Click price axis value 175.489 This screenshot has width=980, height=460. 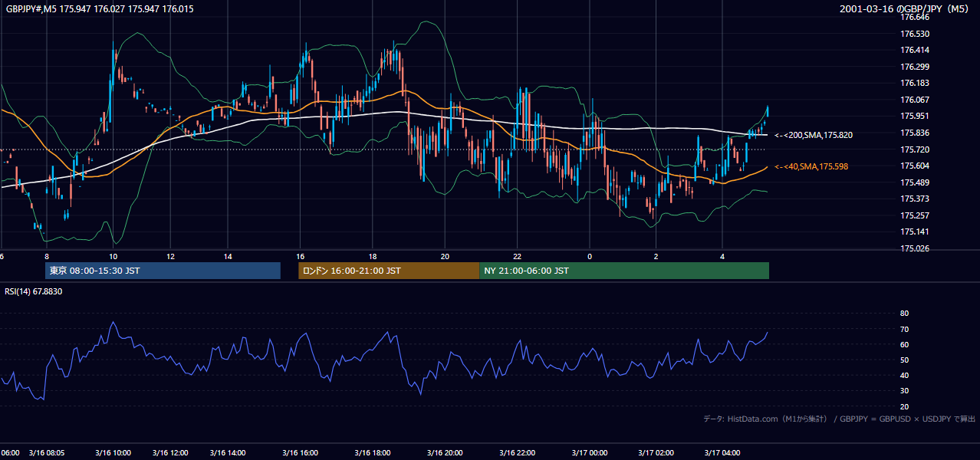coord(915,182)
